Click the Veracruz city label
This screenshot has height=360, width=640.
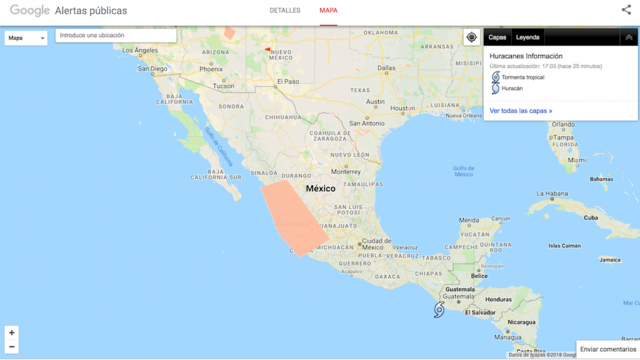[x=407, y=247]
